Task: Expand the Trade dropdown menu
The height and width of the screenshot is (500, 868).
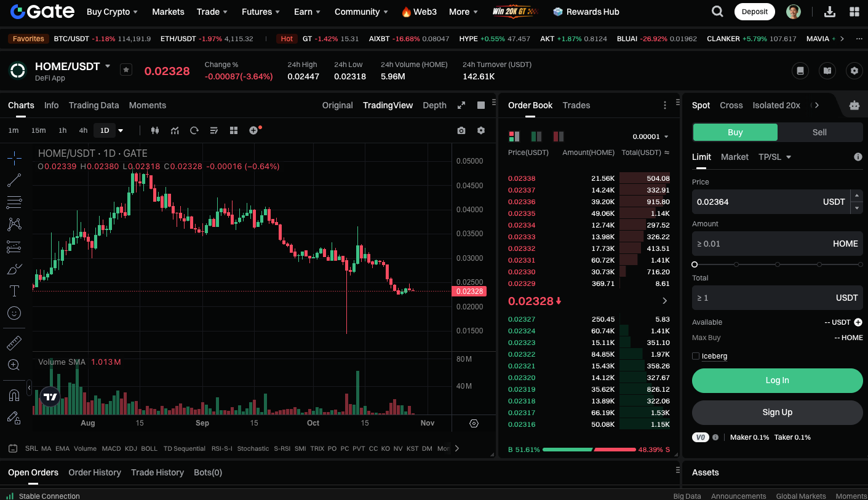Action: click(x=212, y=12)
